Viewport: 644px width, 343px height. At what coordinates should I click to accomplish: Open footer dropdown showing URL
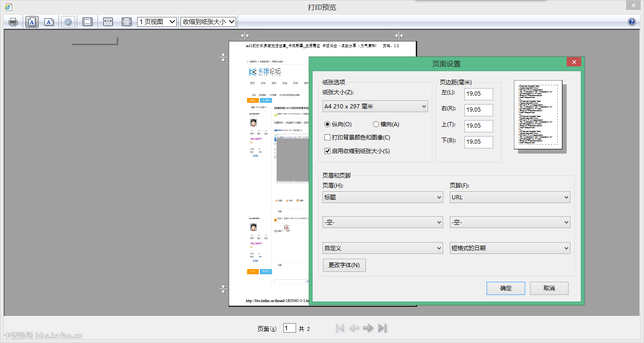tap(510, 197)
